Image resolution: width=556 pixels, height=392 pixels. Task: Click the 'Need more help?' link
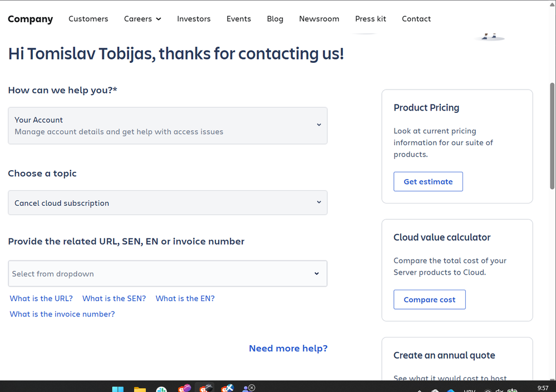pos(288,349)
